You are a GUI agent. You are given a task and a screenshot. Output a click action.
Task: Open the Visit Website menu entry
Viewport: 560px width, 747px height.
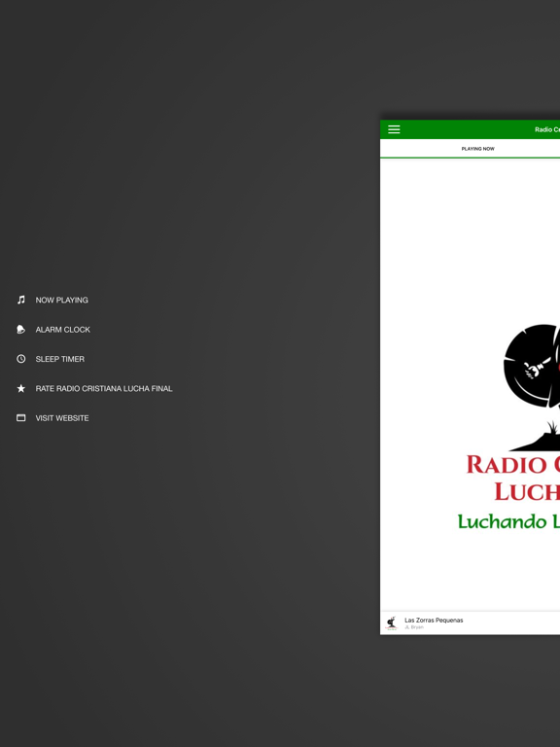(62, 418)
